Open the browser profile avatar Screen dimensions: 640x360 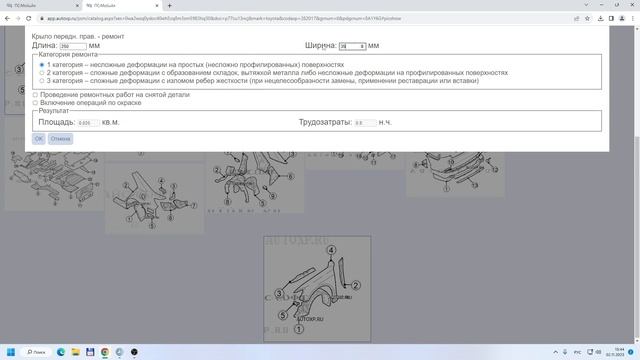point(622,18)
